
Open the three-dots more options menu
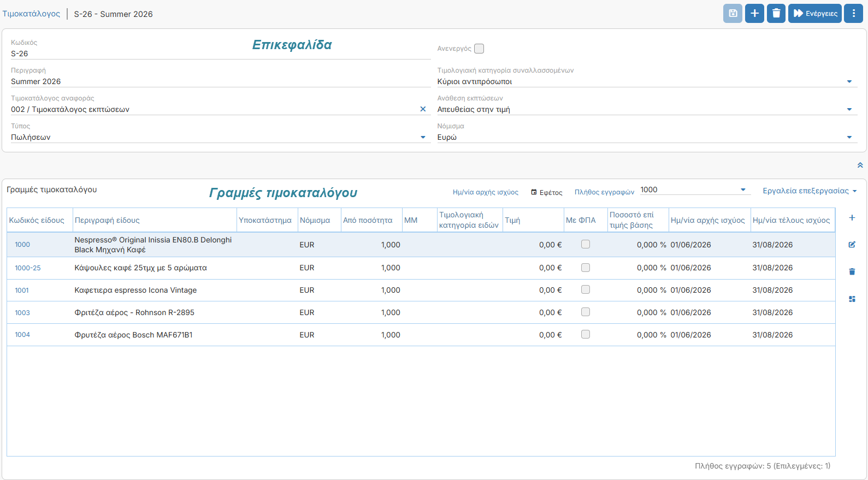point(853,13)
